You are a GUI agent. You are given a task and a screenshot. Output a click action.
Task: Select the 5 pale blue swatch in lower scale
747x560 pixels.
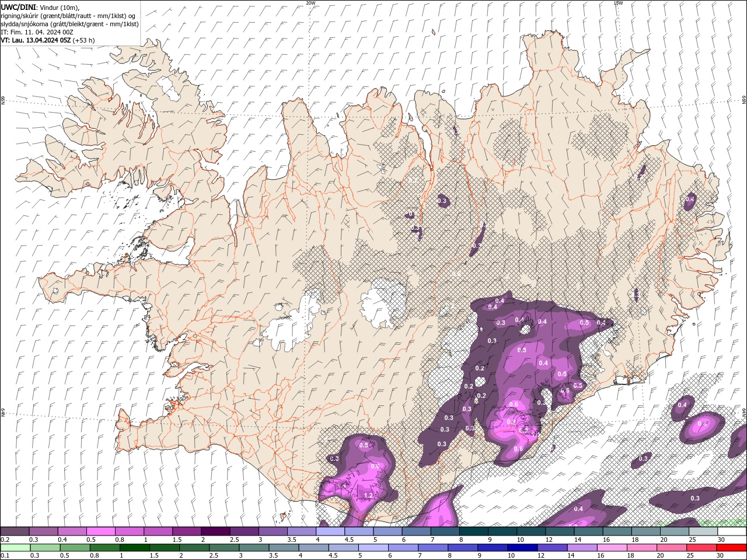click(373, 548)
